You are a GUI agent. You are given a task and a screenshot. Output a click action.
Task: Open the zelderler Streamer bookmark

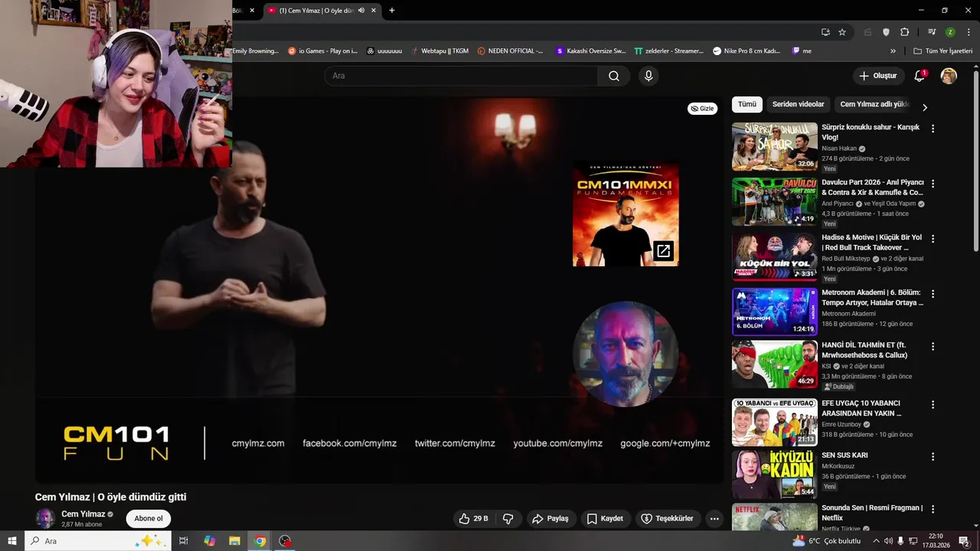[x=669, y=51]
